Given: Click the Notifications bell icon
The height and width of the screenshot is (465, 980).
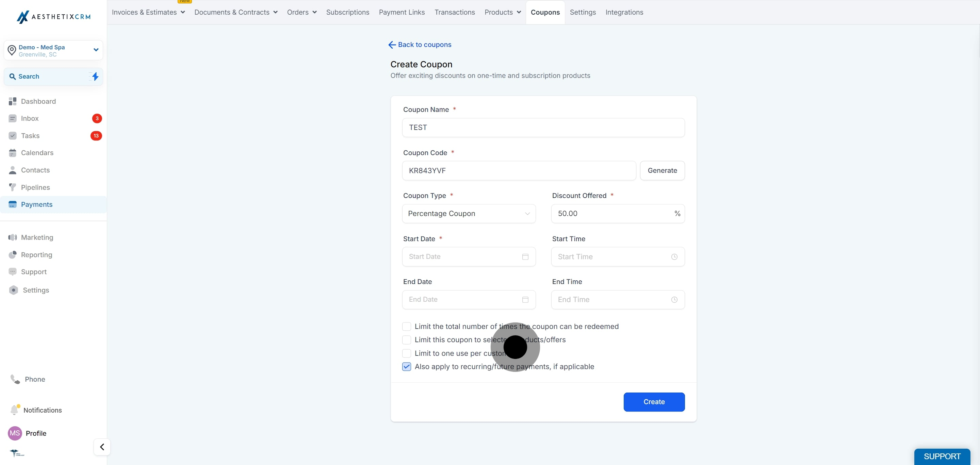Looking at the screenshot, I should tap(14, 410).
